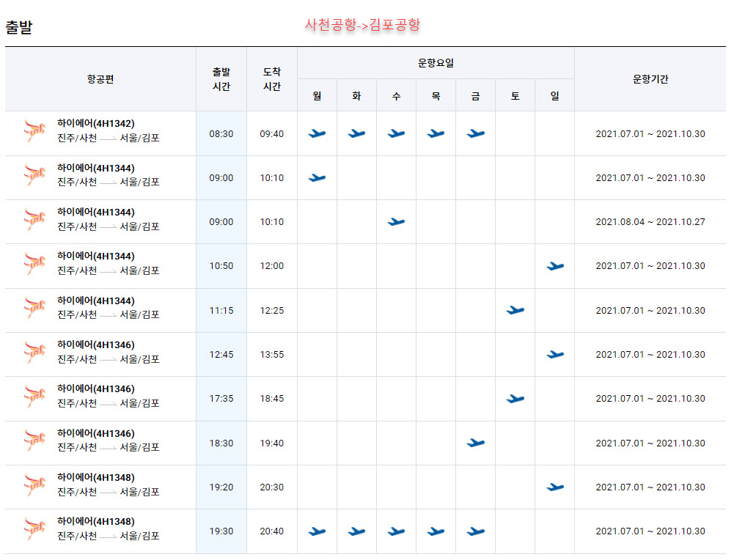Click the Sunday airplane icon for the 12:45 flight
The width and height of the screenshot is (734, 560).
pyautogui.click(x=555, y=355)
